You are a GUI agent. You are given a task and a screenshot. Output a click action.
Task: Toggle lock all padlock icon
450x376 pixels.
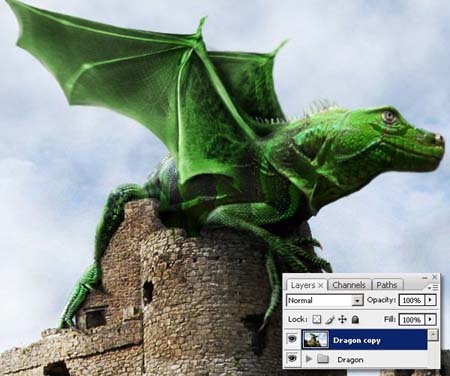355,319
